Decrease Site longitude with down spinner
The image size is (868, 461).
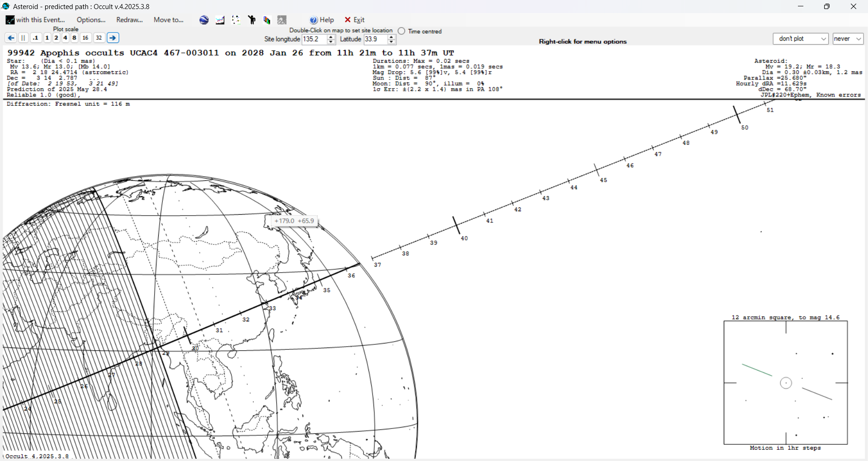pyautogui.click(x=331, y=42)
